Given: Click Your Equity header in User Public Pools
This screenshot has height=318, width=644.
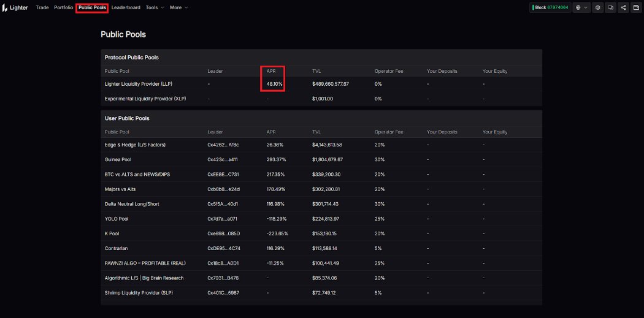Looking at the screenshot, I should click(x=495, y=132).
